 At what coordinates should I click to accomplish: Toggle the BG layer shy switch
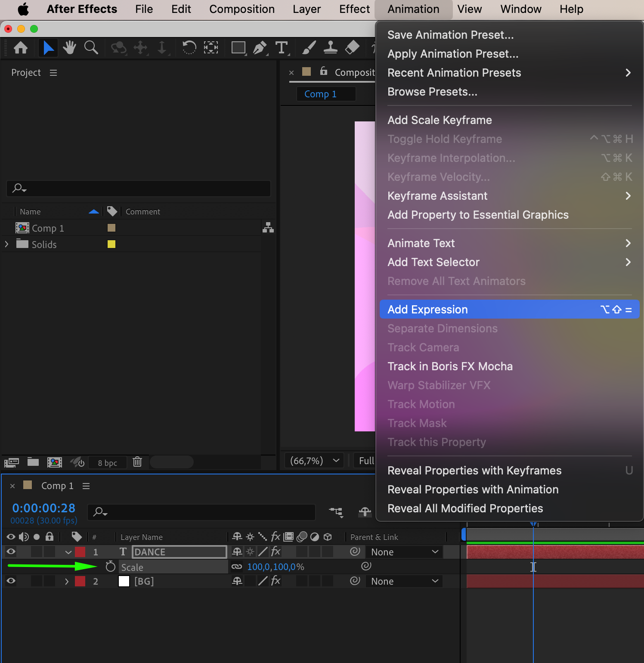tap(237, 581)
